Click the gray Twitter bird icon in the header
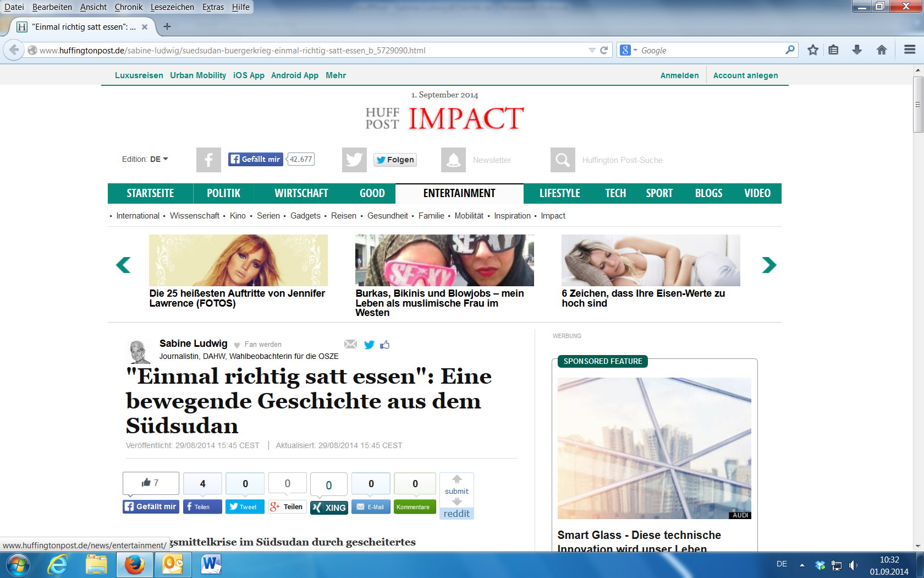This screenshot has width=924, height=578. pos(354,160)
